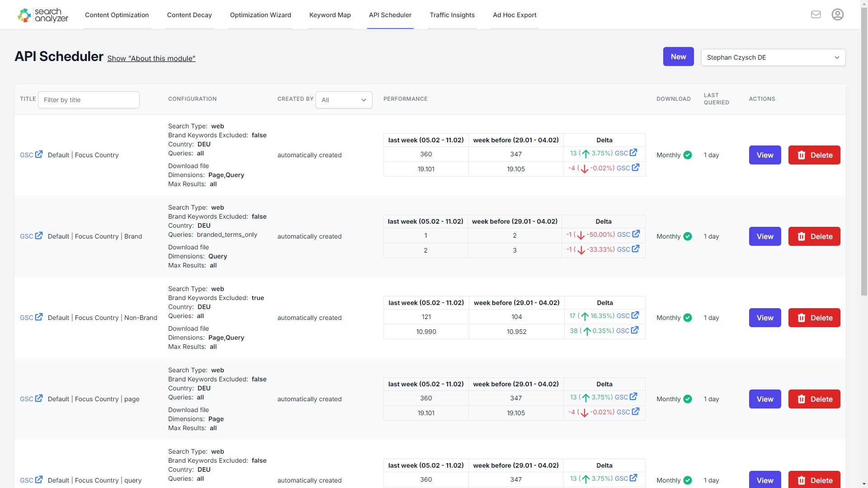Click the Filter by title field
The width and height of the screenshot is (868, 488).
89,100
